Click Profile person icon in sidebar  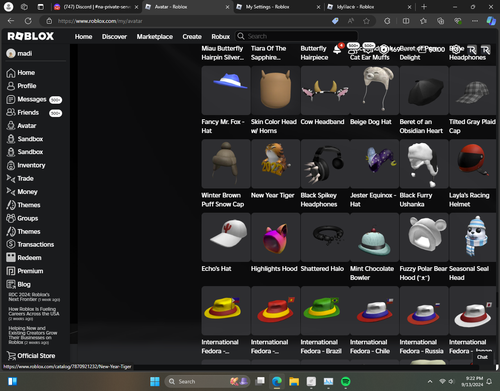click(11, 86)
